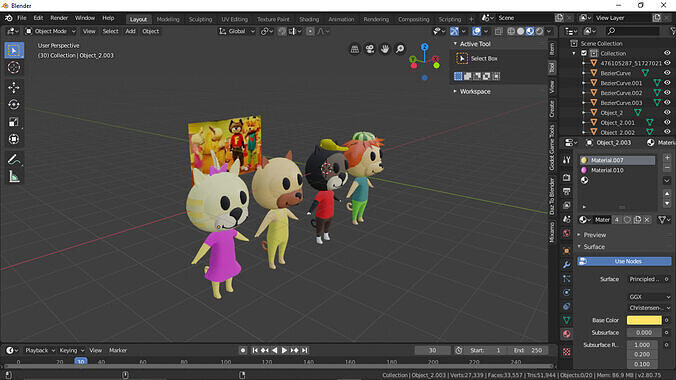This screenshot has width=676, height=380.
Task: Open the Tool properties tab
Action: 566,160
